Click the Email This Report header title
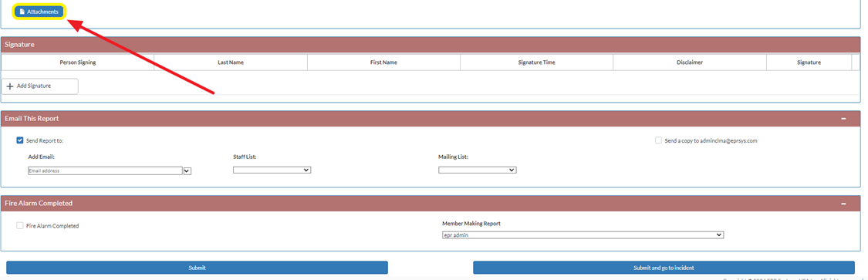The width and height of the screenshot is (868, 280). 32,119
